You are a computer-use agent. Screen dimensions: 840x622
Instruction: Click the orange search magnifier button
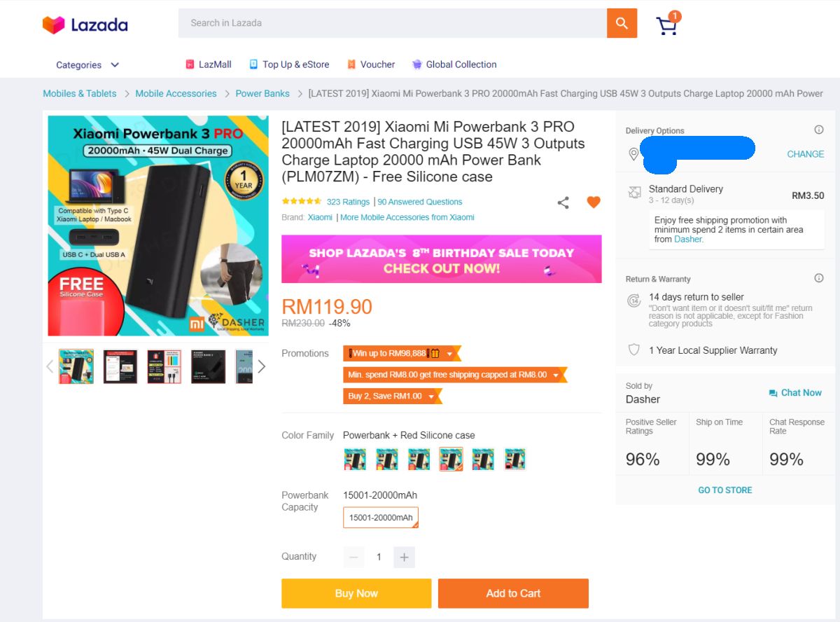click(x=622, y=23)
